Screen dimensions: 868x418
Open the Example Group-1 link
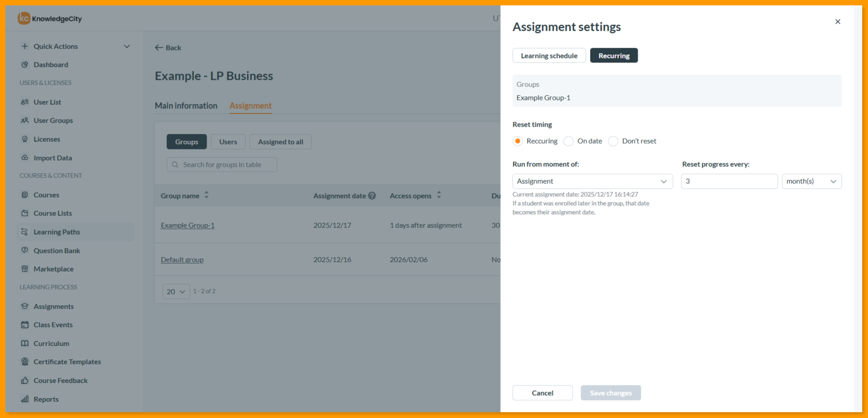click(x=187, y=225)
